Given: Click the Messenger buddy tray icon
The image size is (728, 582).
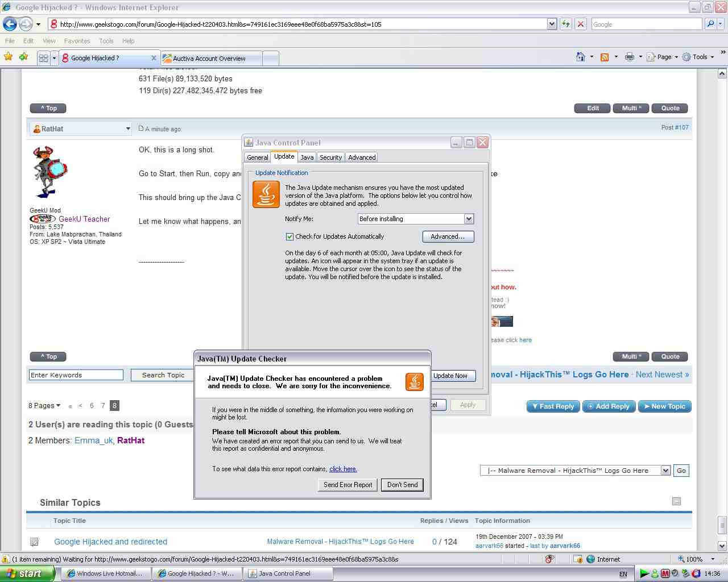Looking at the screenshot, I should pyautogui.click(x=655, y=573).
